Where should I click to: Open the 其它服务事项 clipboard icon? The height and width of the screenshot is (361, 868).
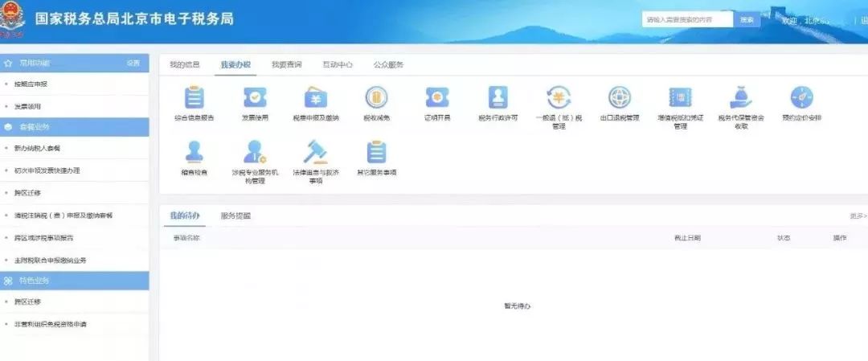376,152
